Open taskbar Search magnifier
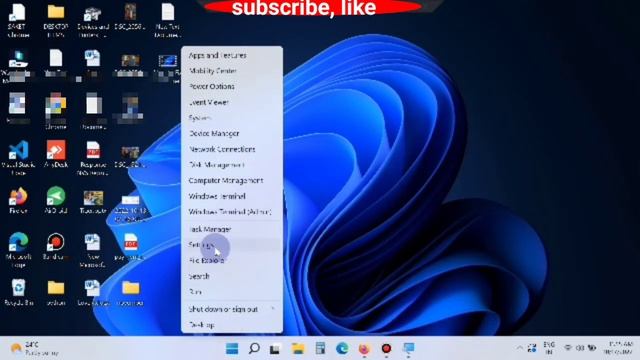The height and width of the screenshot is (360, 640). 254,349
